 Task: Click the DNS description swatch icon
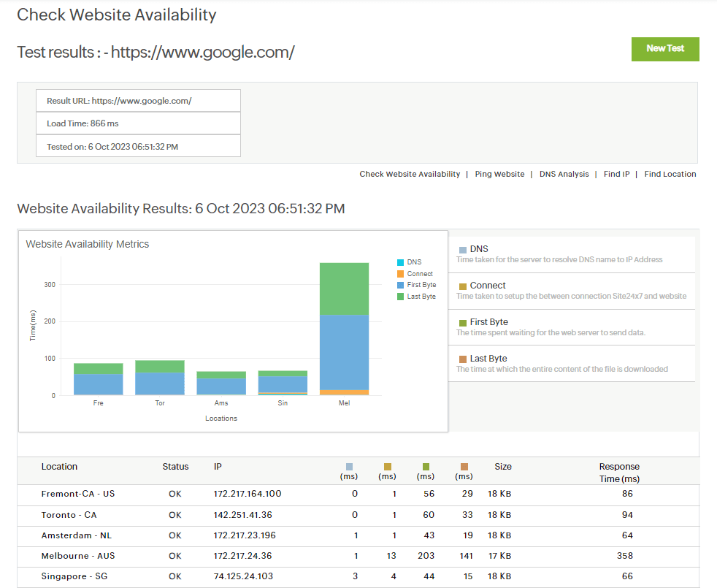[463, 250]
